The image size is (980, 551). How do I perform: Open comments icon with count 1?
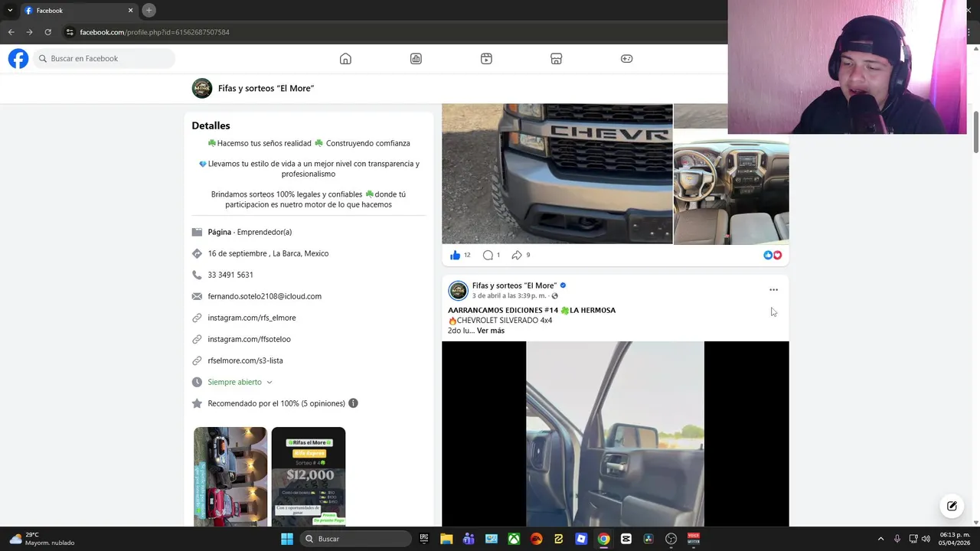[488, 255]
